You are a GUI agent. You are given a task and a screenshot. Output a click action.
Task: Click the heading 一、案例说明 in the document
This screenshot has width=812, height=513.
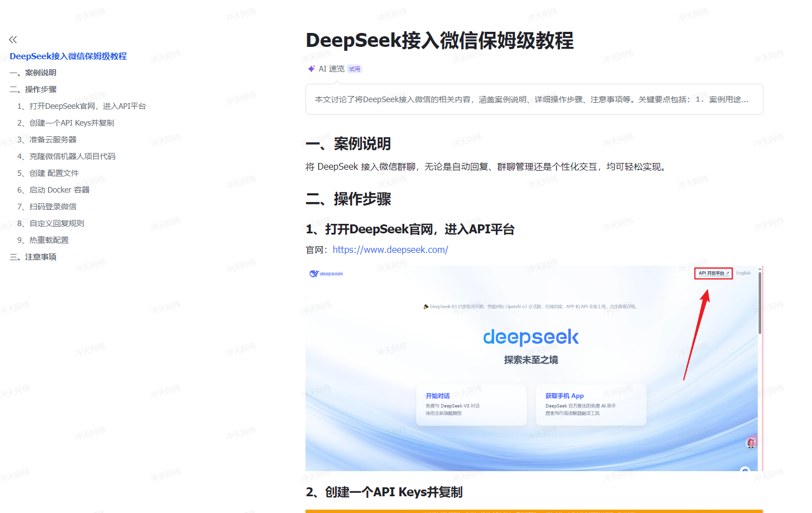[x=348, y=143]
